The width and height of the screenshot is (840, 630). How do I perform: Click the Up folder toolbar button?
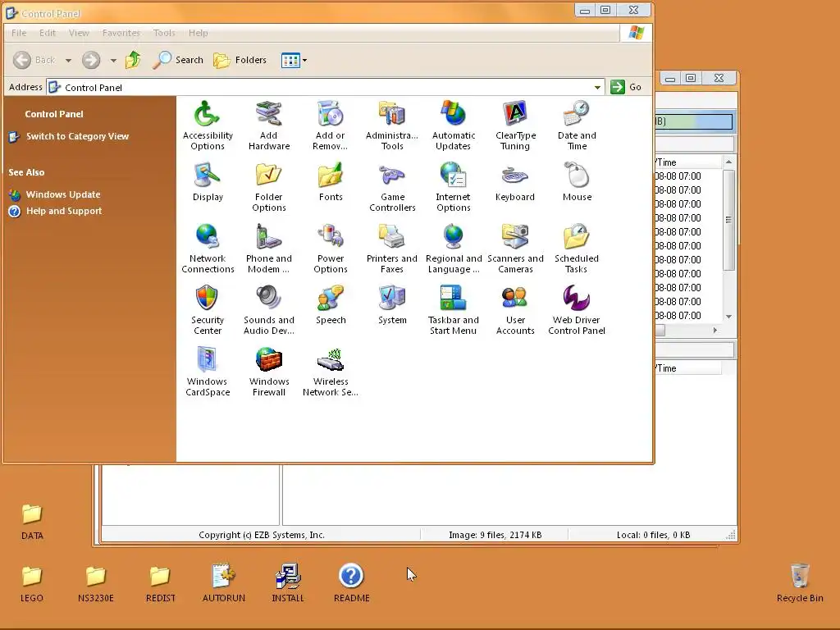click(134, 60)
